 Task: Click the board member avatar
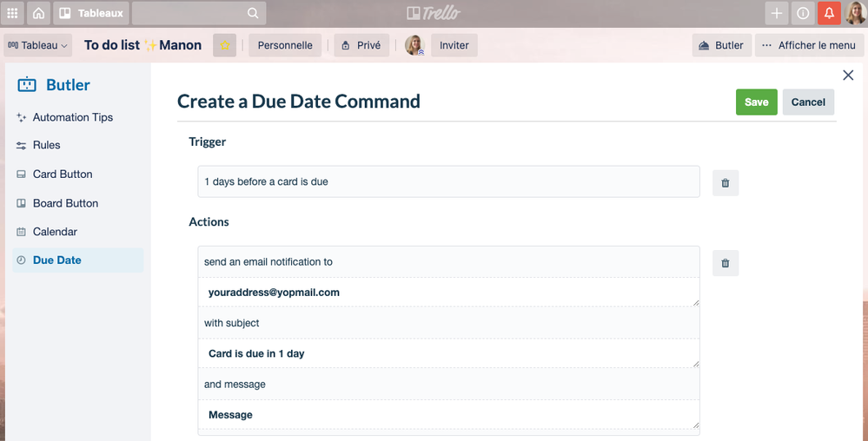414,45
